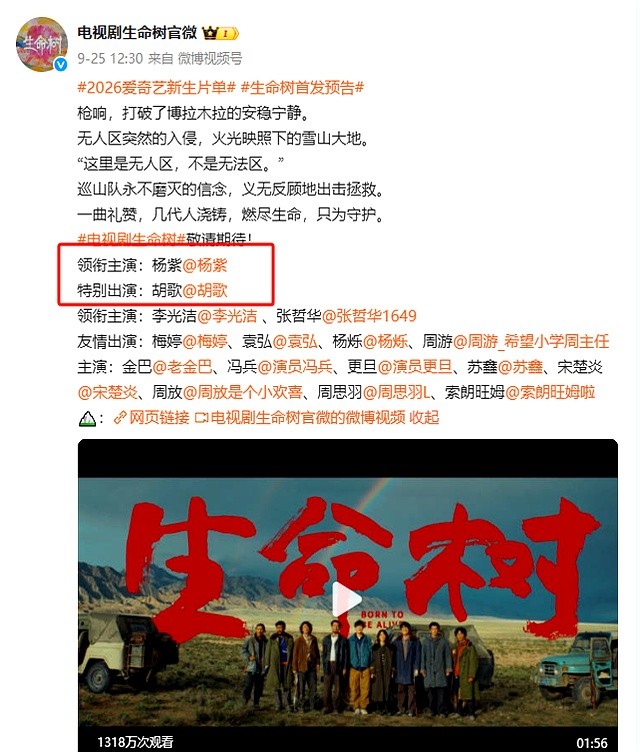640x752 pixels.
Task: Open the 微博视频 video icon link
Action: click(201, 418)
